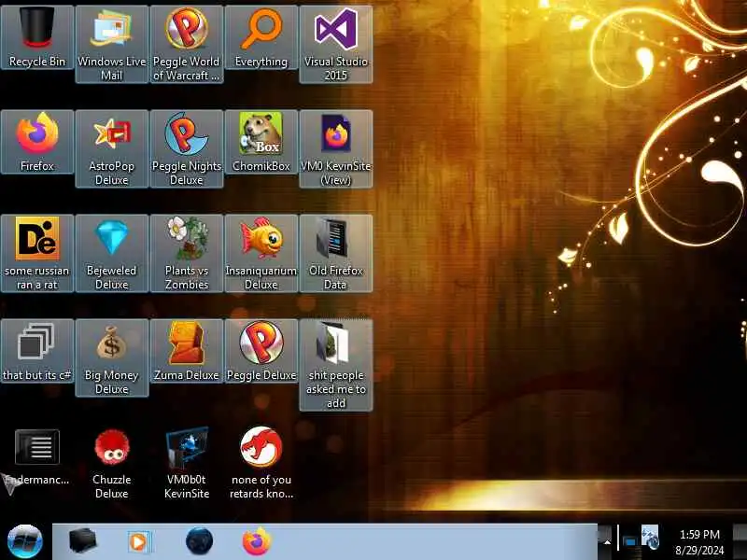Launch Big Money Deluxe icon
The image size is (747, 560).
pos(112,357)
